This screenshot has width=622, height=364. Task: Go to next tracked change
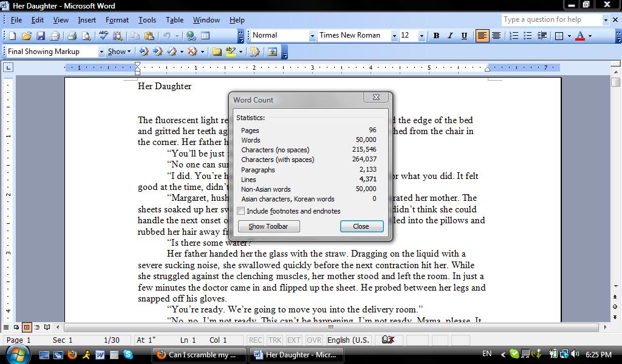(x=158, y=52)
